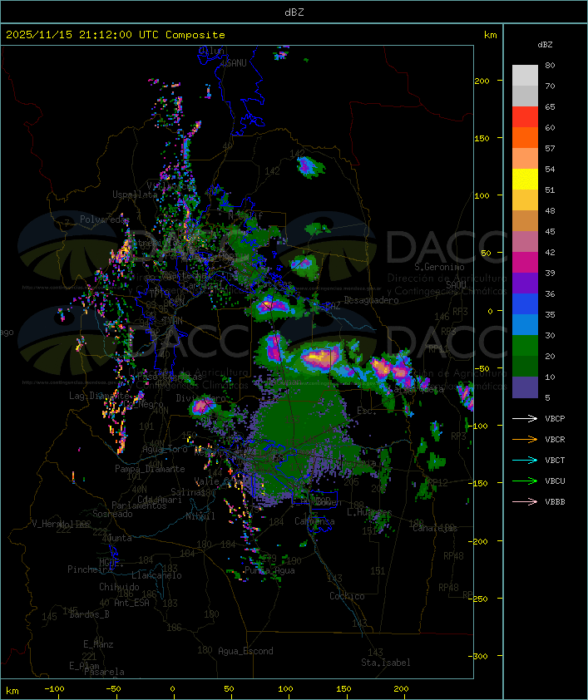The height and width of the screenshot is (700, 588).
Task: Click the white VBCP arrow icon
Action: [525, 418]
